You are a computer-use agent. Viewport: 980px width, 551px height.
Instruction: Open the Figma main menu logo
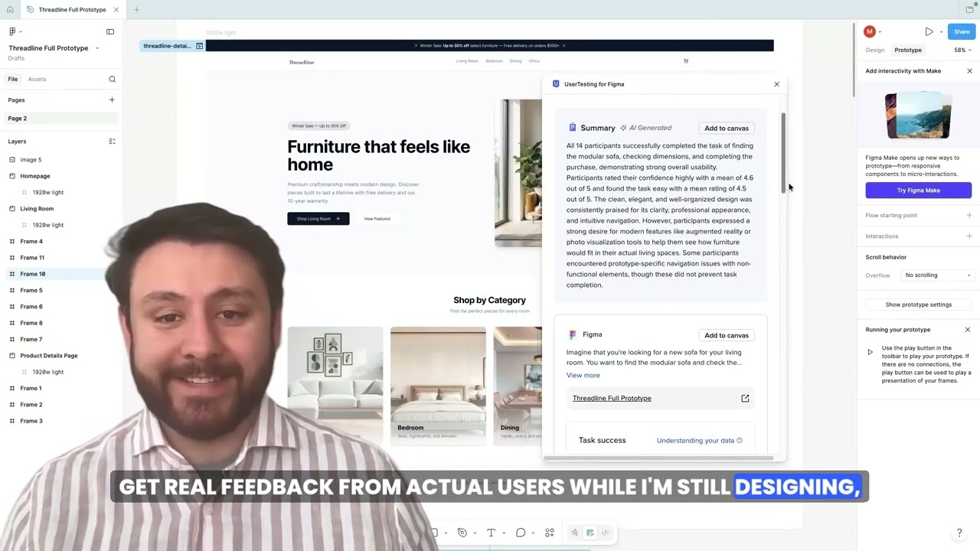tap(12, 31)
